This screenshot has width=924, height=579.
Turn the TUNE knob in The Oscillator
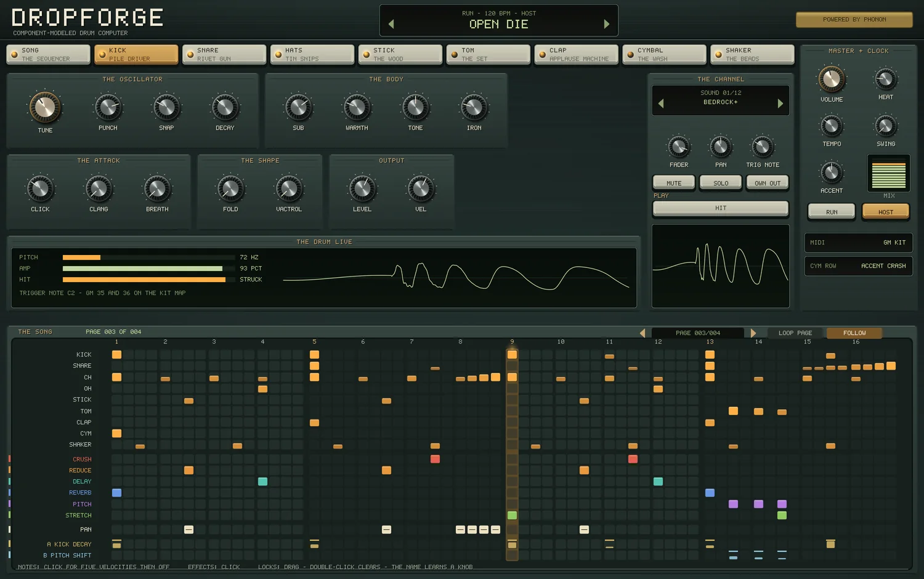[x=45, y=107]
